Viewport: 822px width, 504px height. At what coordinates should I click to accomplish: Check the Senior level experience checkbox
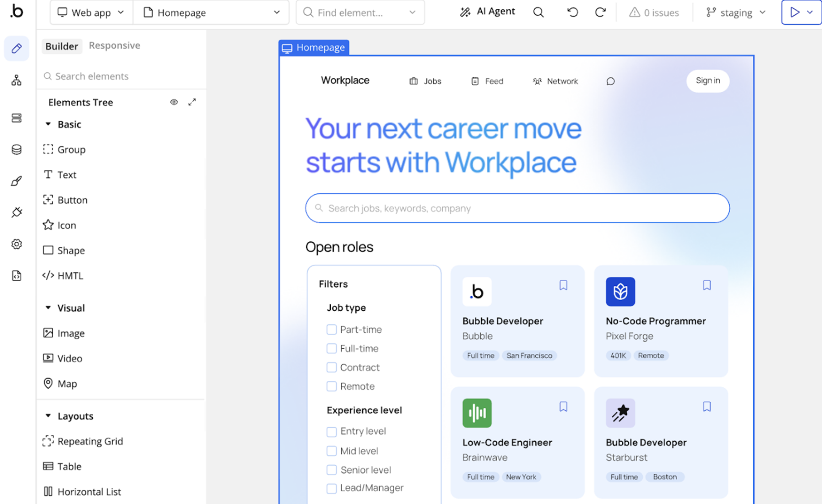point(331,470)
